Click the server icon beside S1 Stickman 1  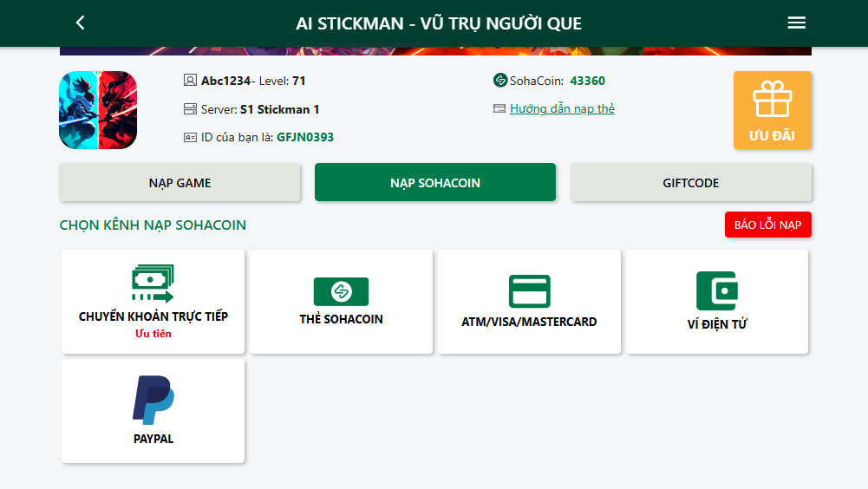pos(190,109)
